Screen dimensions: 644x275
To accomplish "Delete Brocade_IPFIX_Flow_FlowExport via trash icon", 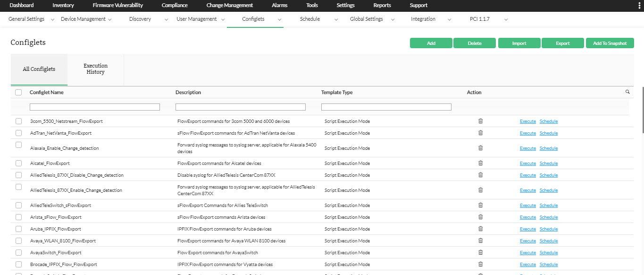I will pos(480,264).
